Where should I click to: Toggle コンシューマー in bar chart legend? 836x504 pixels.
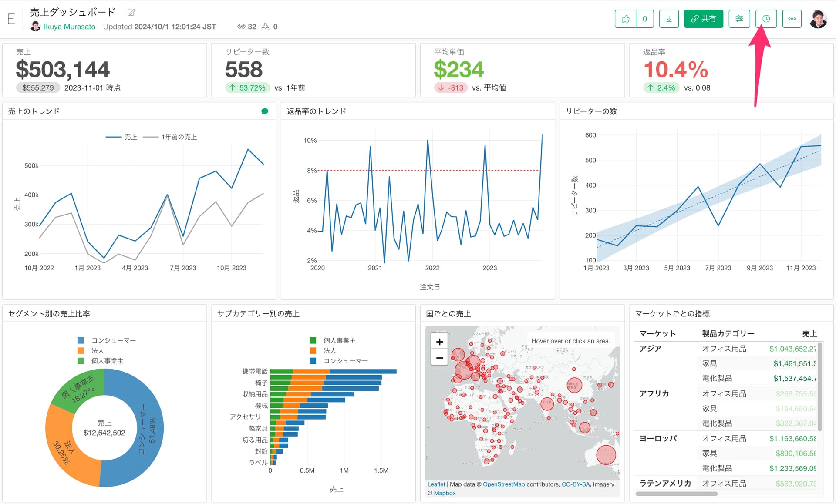tap(339, 361)
